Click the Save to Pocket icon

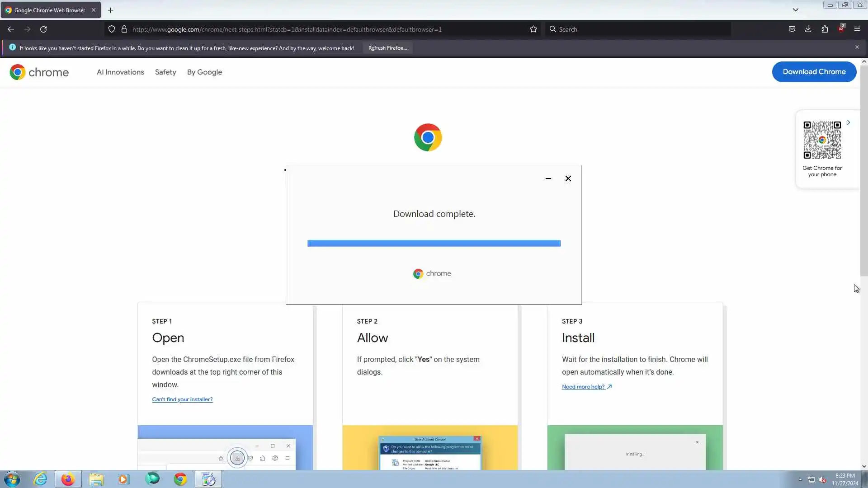(792, 29)
